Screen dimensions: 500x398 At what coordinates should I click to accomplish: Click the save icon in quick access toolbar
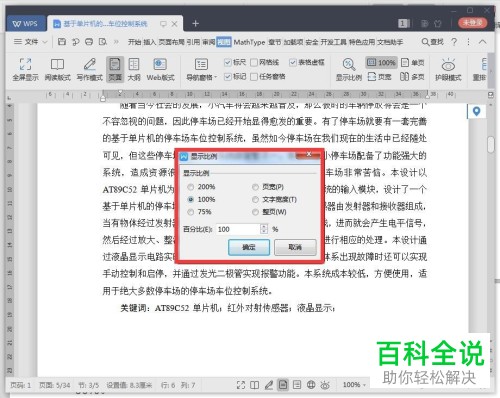coord(62,42)
